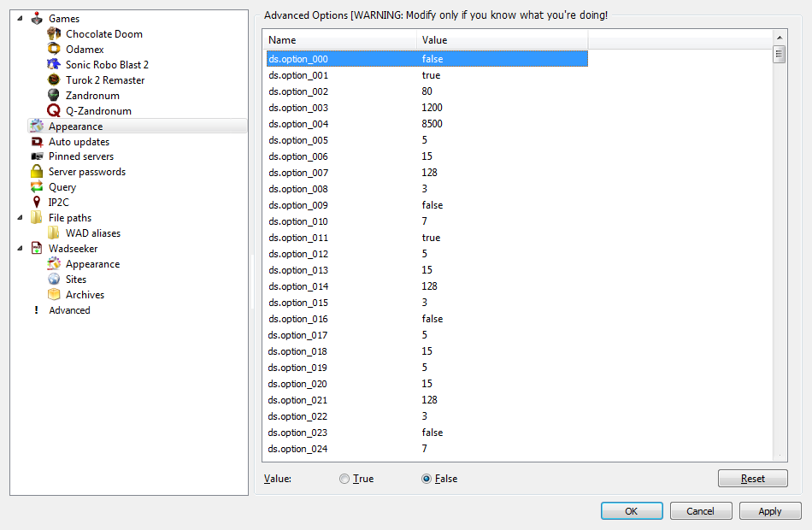The image size is (812, 530).
Task: Select the Odamex icon in the tree
Action: pos(54,50)
